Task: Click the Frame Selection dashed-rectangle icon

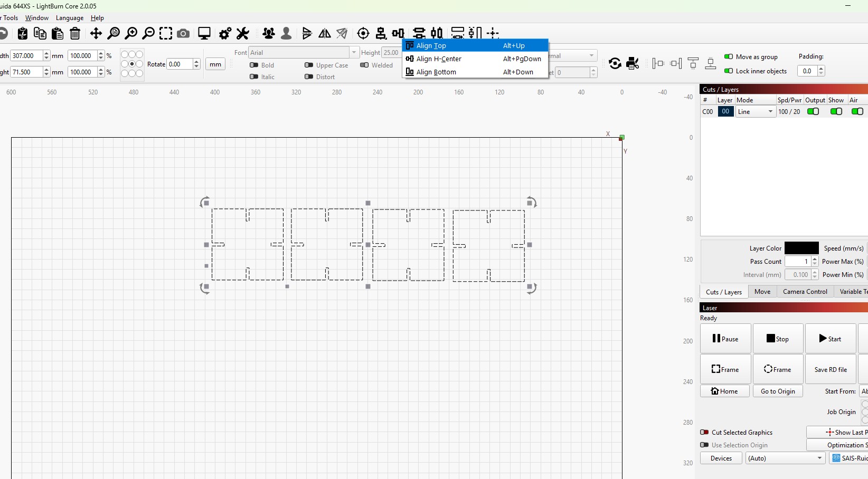Action: [x=166, y=34]
